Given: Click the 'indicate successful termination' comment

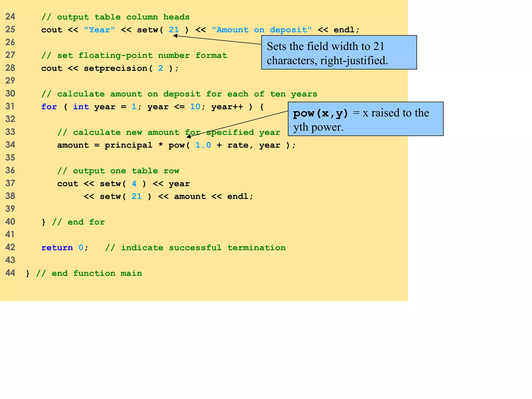Looking at the screenshot, I should tap(195, 248).
